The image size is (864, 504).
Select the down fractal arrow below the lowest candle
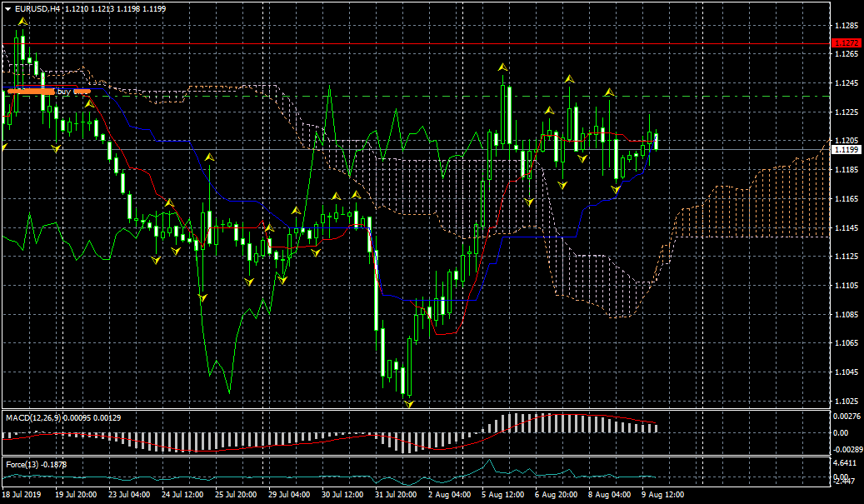coord(409,404)
